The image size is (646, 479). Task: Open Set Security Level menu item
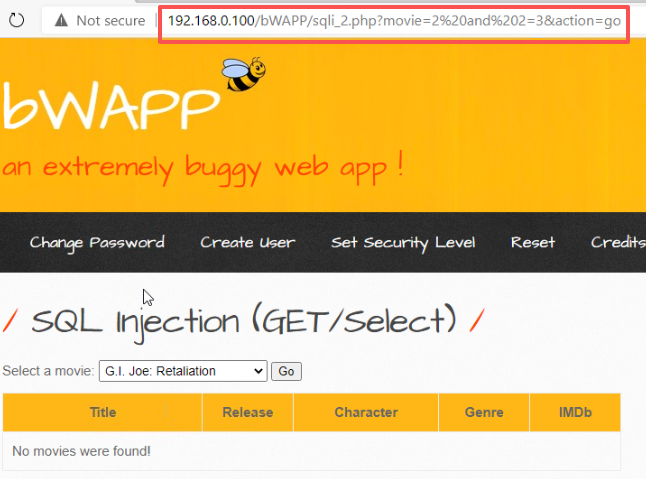(403, 243)
